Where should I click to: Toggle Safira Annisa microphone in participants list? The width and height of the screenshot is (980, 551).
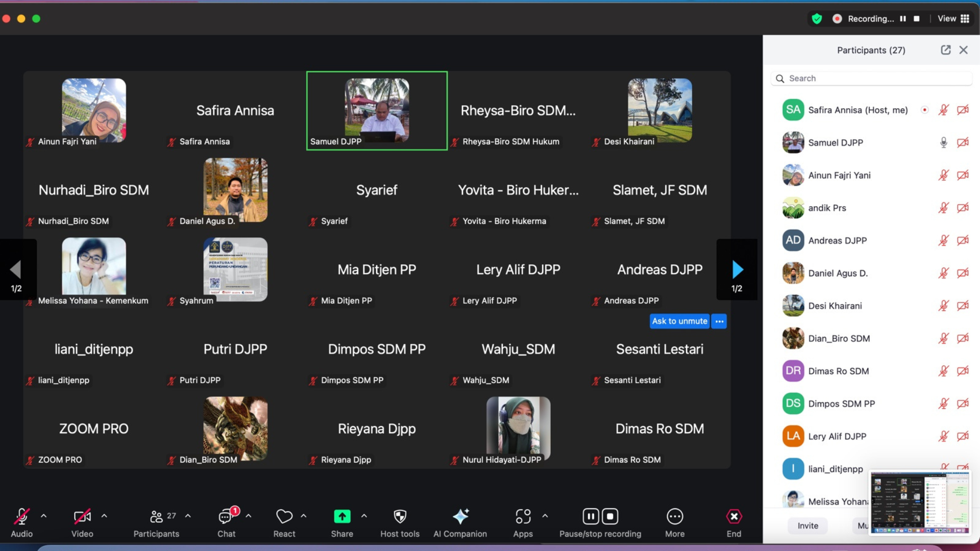pyautogui.click(x=944, y=110)
